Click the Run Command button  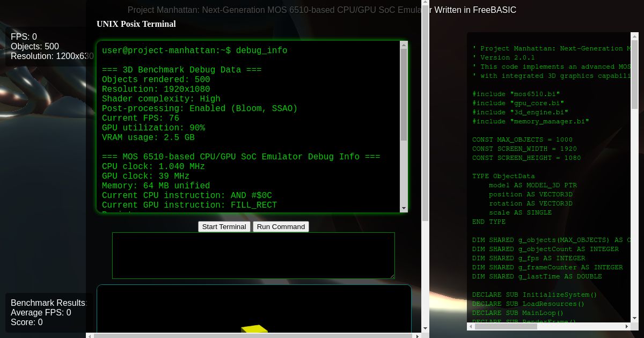point(281,226)
